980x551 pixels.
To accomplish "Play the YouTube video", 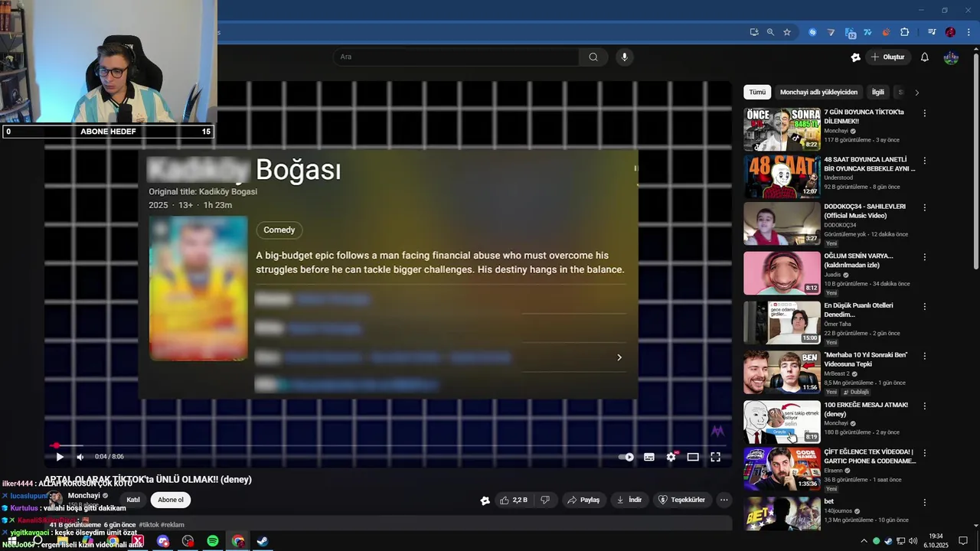I will [59, 457].
